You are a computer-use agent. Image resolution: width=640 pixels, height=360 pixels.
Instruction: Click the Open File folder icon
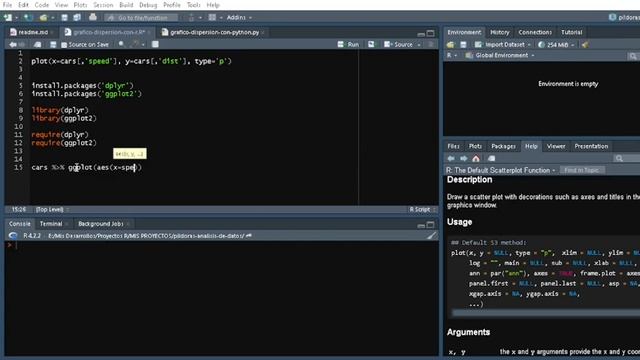pyautogui.click(x=43, y=18)
